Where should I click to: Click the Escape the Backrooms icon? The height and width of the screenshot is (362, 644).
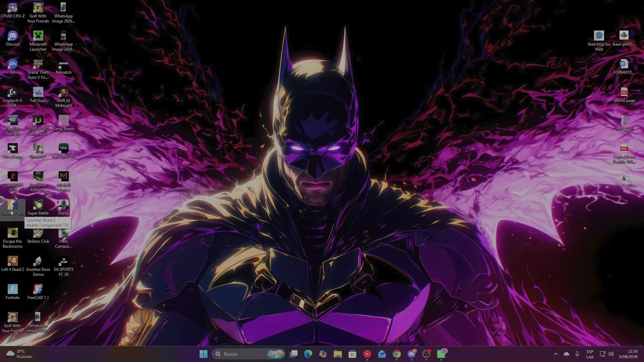tap(13, 238)
